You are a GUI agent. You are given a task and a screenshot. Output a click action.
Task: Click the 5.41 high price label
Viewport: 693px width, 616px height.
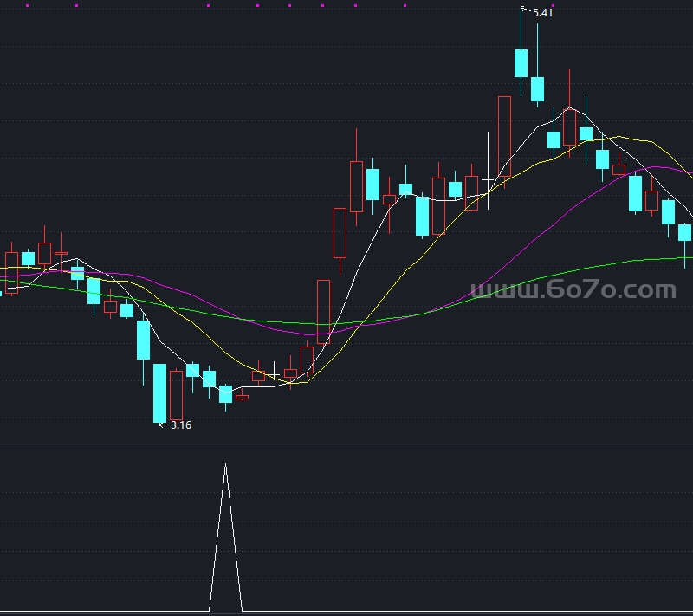pyautogui.click(x=542, y=13)
